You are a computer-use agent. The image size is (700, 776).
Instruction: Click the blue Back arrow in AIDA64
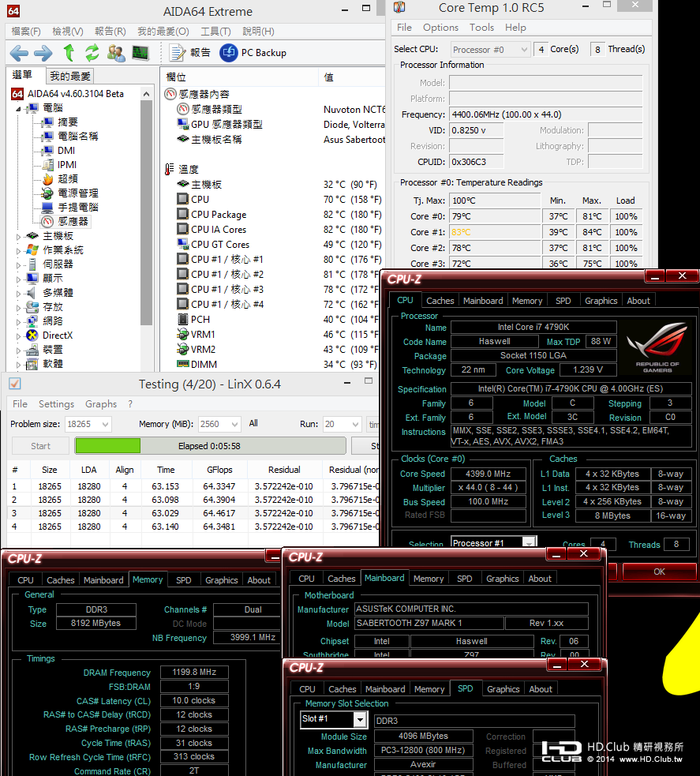point(19,53)
